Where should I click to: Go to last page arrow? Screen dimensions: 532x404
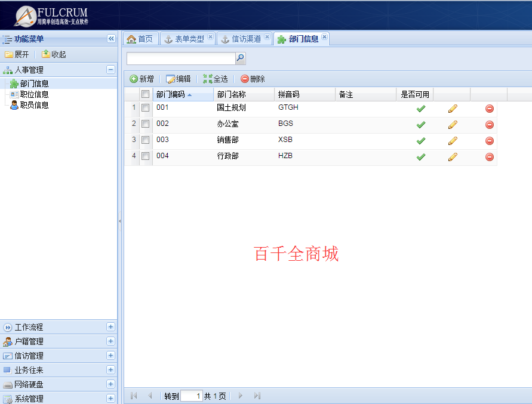click(x=257, y=396)
